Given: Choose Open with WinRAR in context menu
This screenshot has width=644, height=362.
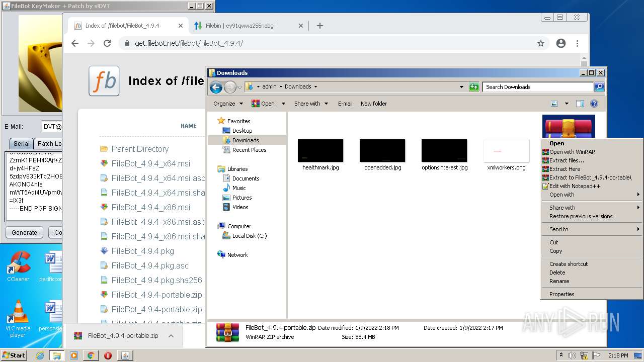Looking at the screenshot, I should point(592,152).
